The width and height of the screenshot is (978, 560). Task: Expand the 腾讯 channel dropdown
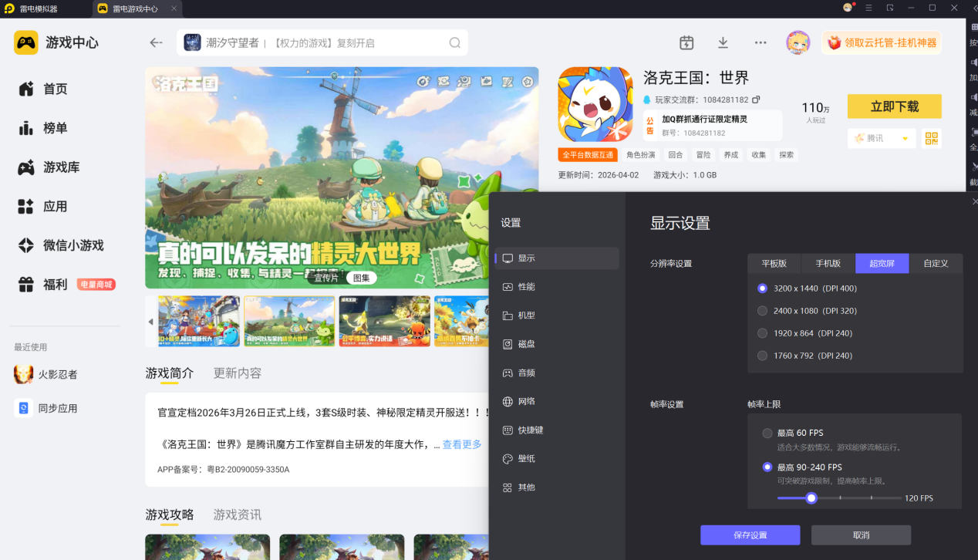882,138
